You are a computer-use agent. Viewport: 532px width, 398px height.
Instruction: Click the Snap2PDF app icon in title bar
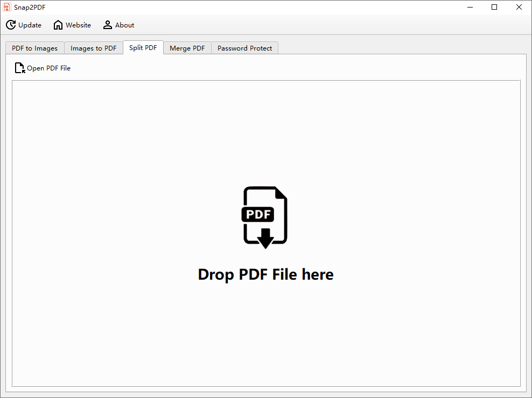tap(7, 7)
